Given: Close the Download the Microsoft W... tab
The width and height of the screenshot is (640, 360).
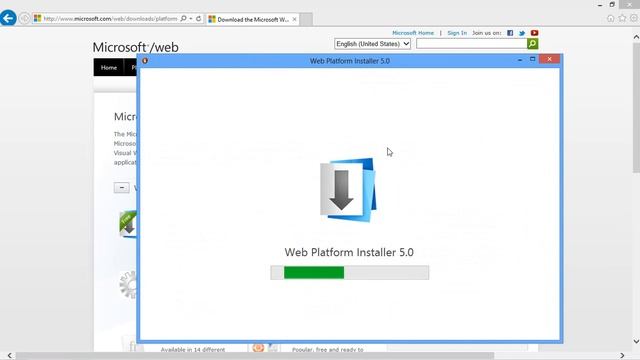Looking at the screenshot, I should [x=294, y=19].
